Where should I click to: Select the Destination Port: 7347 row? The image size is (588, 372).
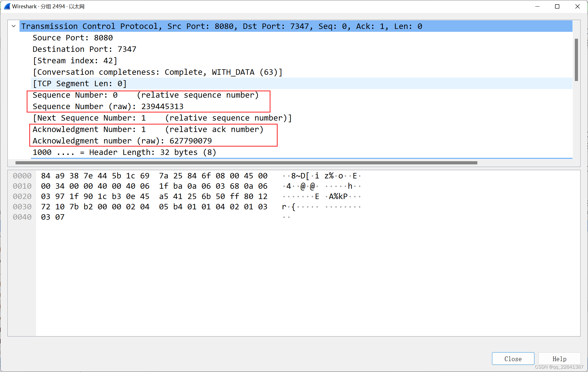[x=301, y=49]
